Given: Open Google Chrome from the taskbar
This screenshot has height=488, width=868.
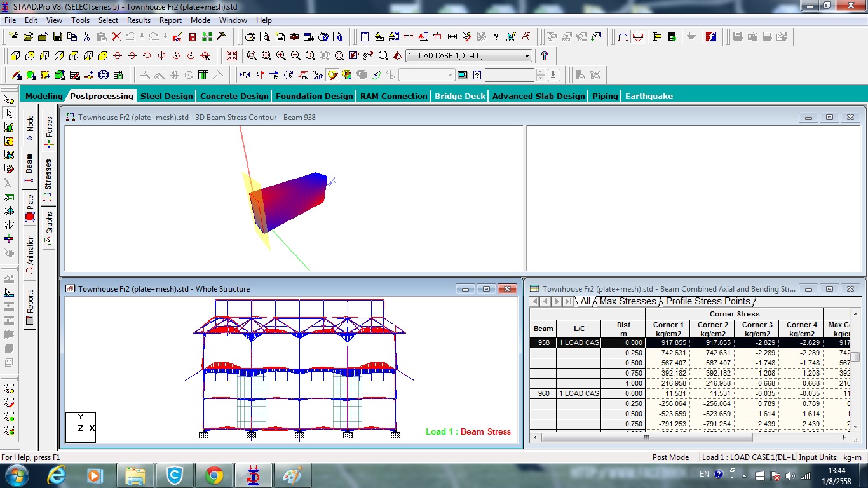Looking at the screenshot, I should tap(214, 475).
